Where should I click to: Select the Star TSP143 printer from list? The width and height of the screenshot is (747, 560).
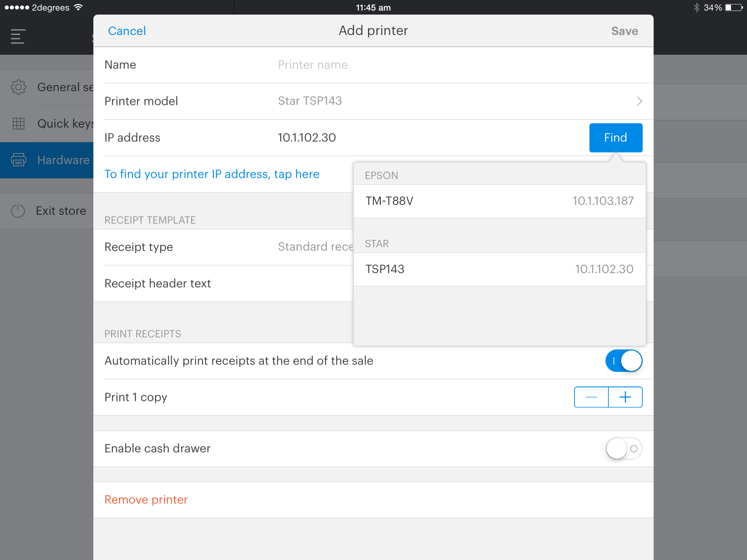(499, 269)
